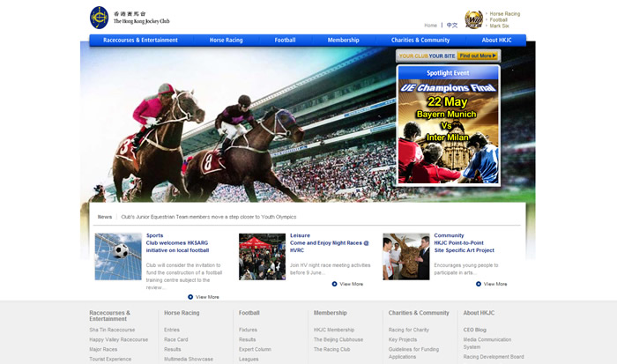Click the Find out More button
The image size is (617, 364).
(x=478, y=56)
